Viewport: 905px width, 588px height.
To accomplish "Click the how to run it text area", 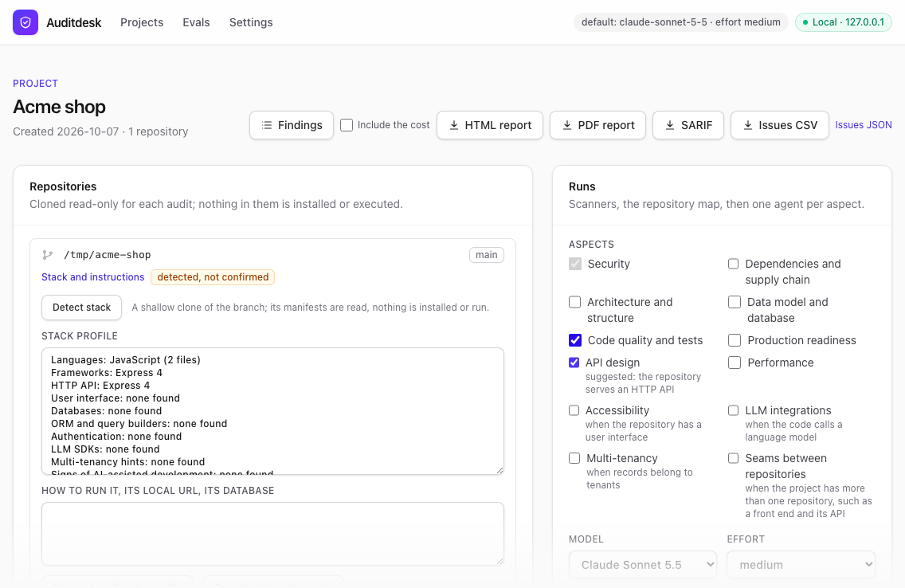I will click(272, 534).
